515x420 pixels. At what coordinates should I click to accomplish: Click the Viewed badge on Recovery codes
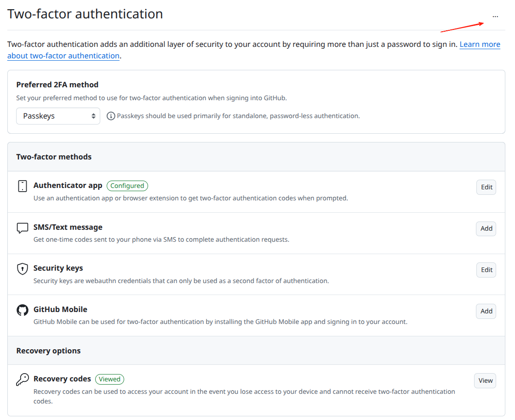click(x=110, y=379)
